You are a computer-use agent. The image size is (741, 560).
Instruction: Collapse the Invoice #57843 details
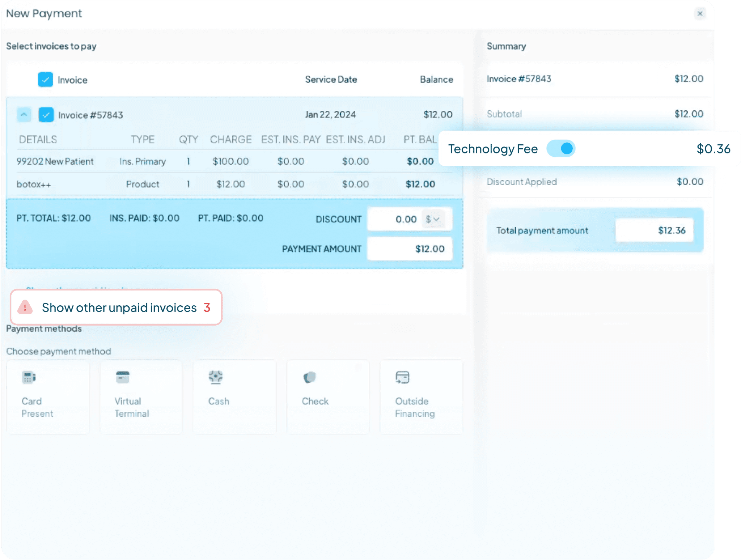tap(24, 115)
